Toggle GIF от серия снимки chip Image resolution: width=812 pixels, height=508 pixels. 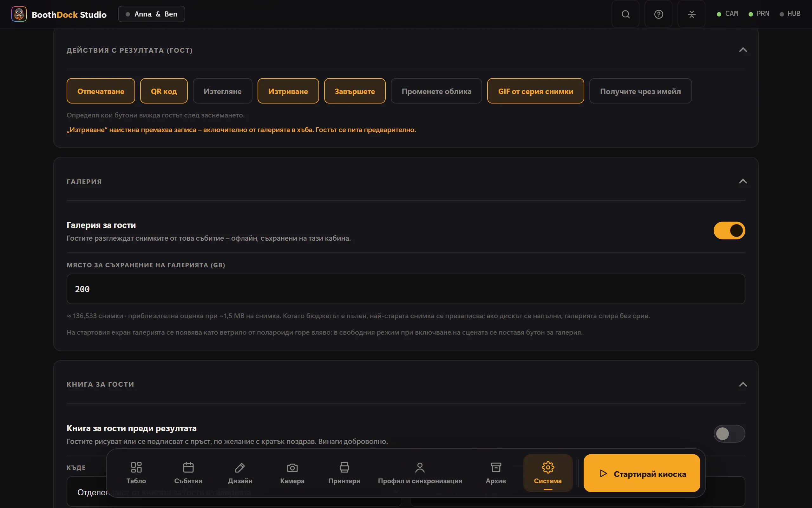(x=535, y=91)
